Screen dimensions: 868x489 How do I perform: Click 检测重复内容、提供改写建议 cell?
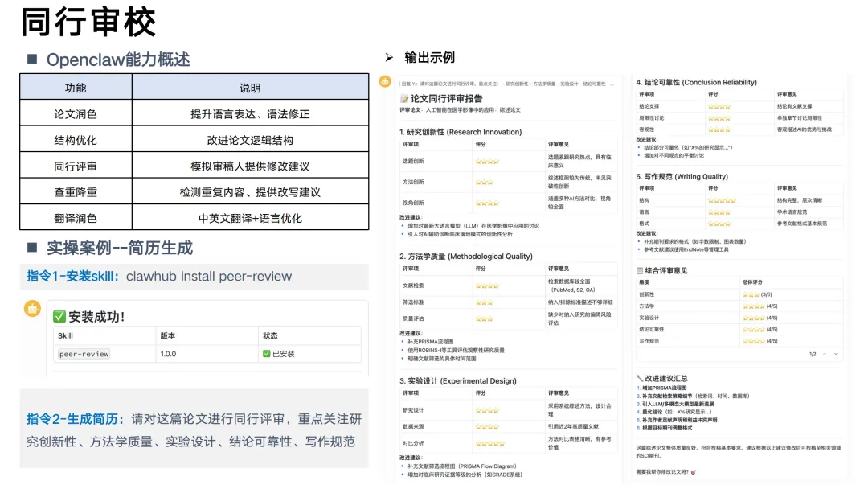pyautogui.click(x=250, y=192)
